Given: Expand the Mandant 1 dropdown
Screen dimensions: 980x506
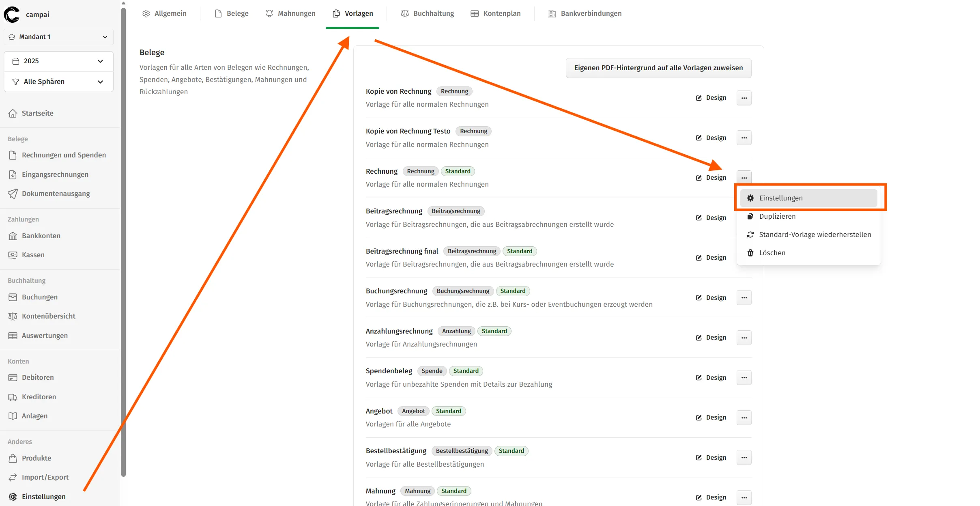Looking at the screenshot, I should click(58, 37).
